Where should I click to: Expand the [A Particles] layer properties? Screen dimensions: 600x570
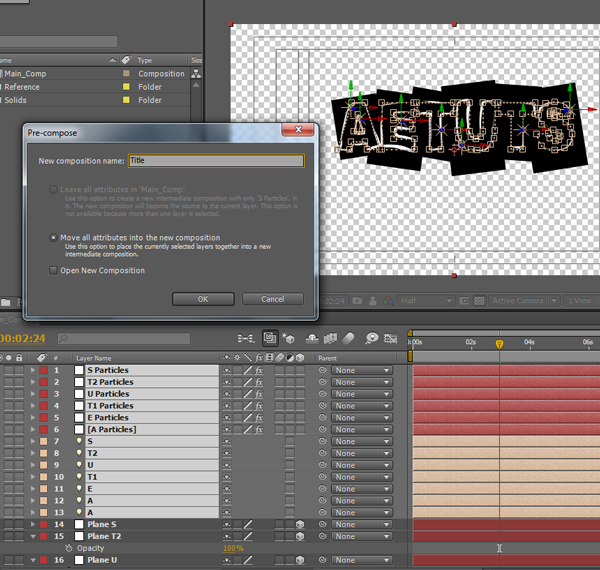[x=33, y=430]
